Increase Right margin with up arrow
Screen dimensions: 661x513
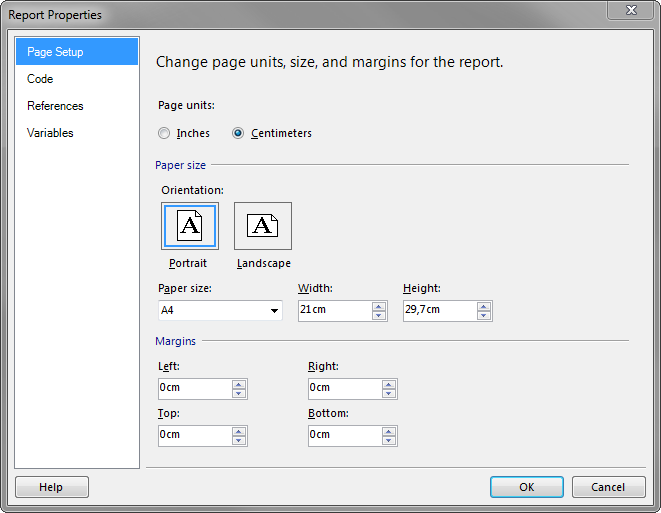(x=389, y=384)
